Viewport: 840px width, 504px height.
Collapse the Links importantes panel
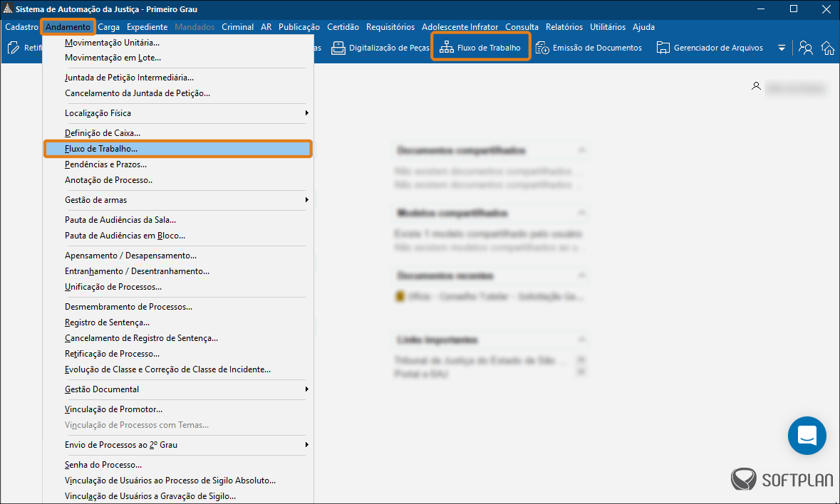click(582, 340)
